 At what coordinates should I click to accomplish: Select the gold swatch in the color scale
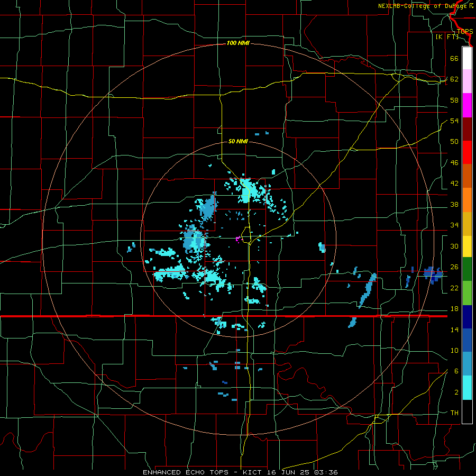(x=467, y=224)
